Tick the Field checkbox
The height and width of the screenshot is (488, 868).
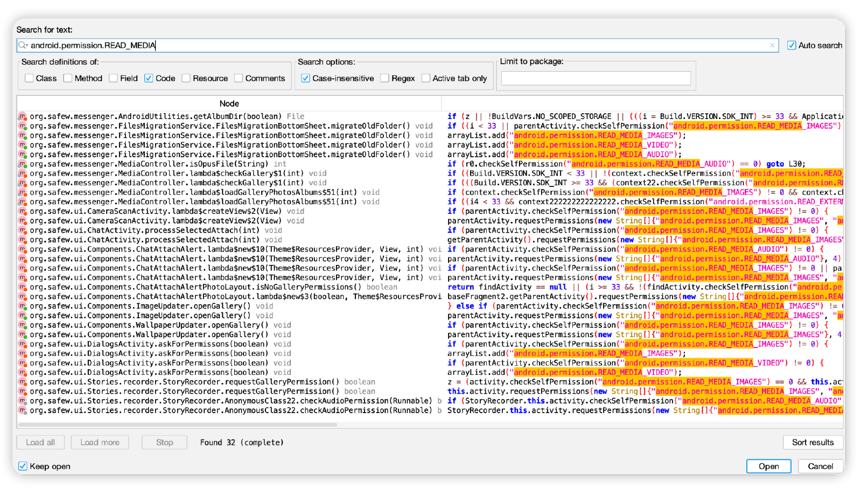click(113, 78)
